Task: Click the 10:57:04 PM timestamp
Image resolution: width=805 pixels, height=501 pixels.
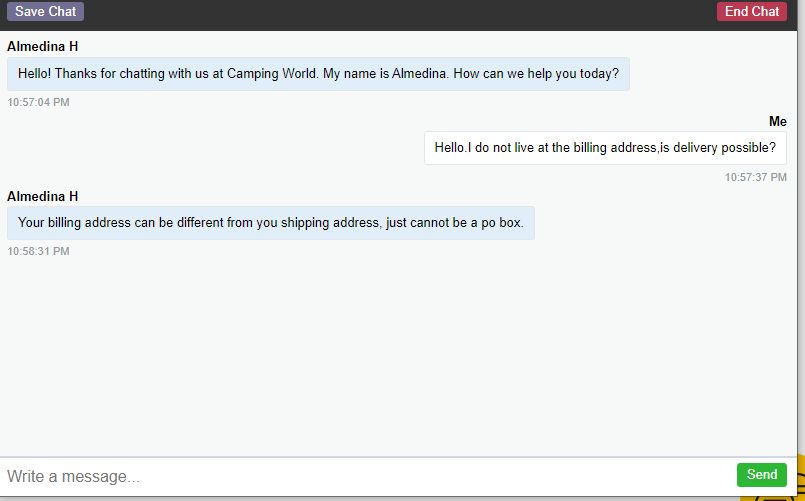Action: (38, 102)
